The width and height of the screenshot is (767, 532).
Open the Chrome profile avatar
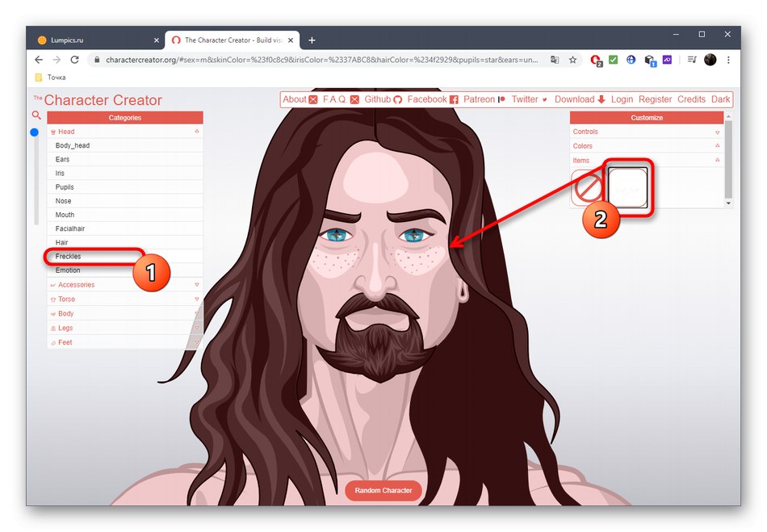click(x=710, y=60)
